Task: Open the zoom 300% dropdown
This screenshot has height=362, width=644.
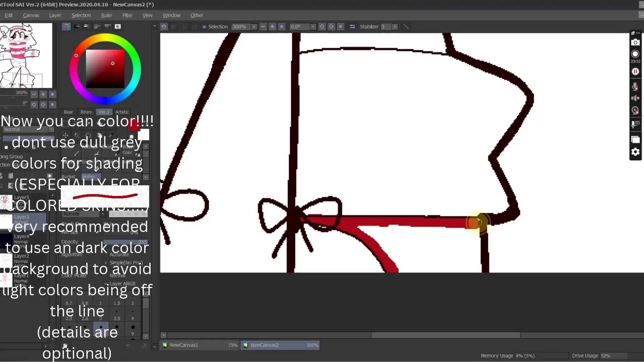Action: click(x=254, y=26)
